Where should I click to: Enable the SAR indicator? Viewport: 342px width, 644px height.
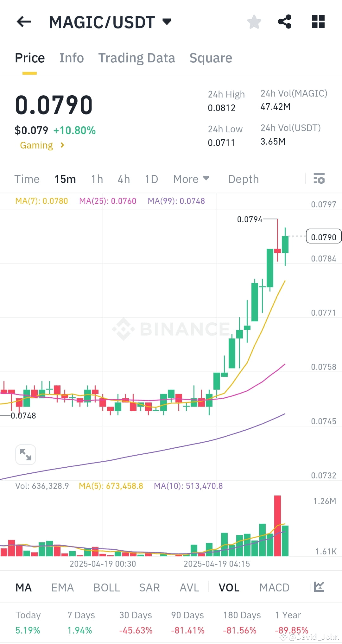tap(149, 587)
